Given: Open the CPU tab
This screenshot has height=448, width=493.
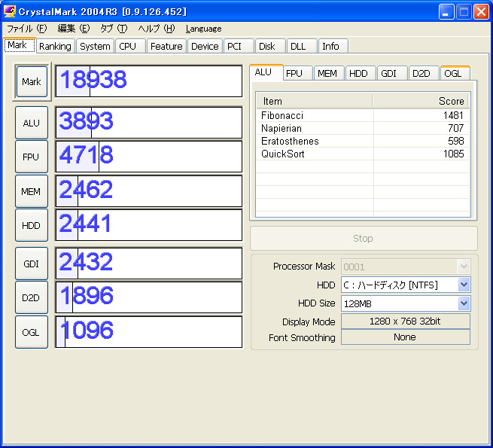Looking at the screenshot, I should pos(130,46).
